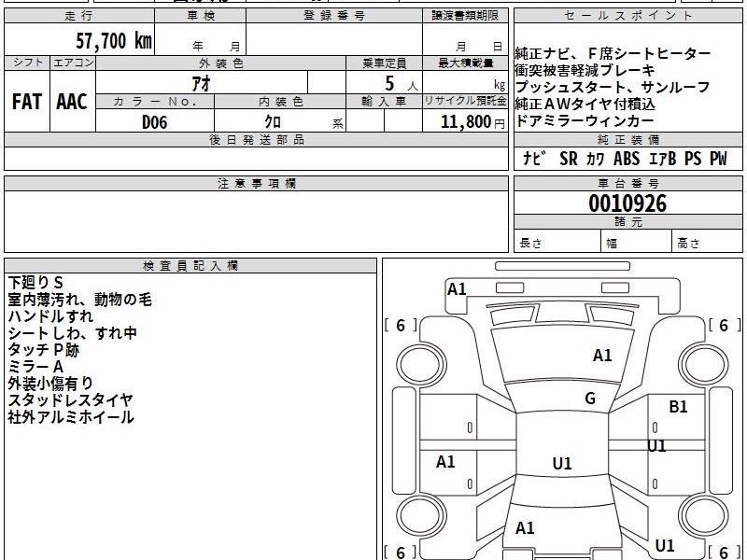Click the 純正装備 header
The image size is (747, 560).
[627, 139]
